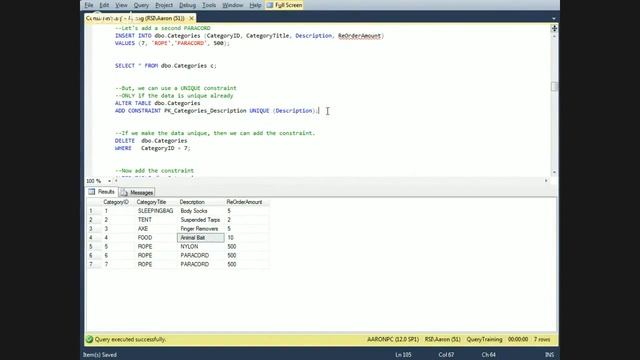Switch to the Results tab
Viewport: 640px width, 360px height.
[x=102, y=192]
